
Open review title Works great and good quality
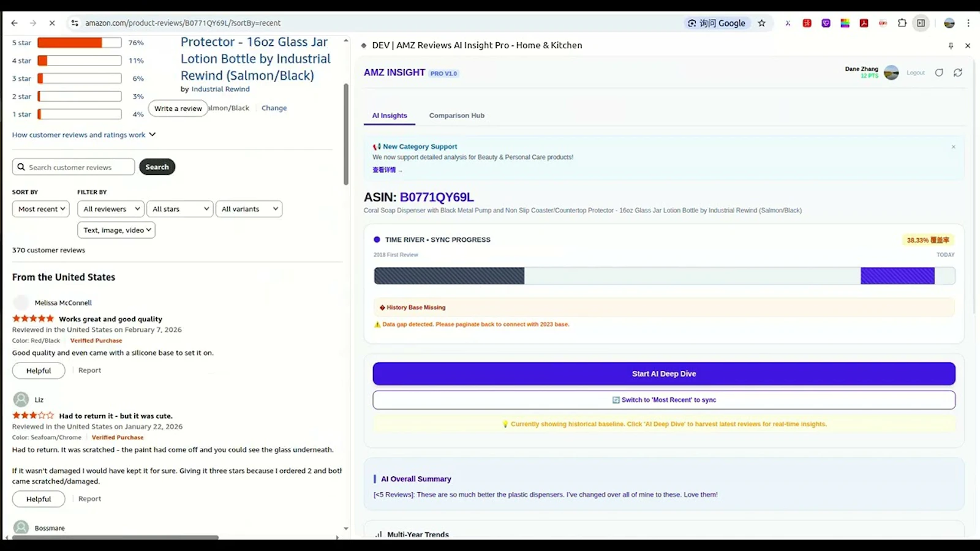point(111,320)
